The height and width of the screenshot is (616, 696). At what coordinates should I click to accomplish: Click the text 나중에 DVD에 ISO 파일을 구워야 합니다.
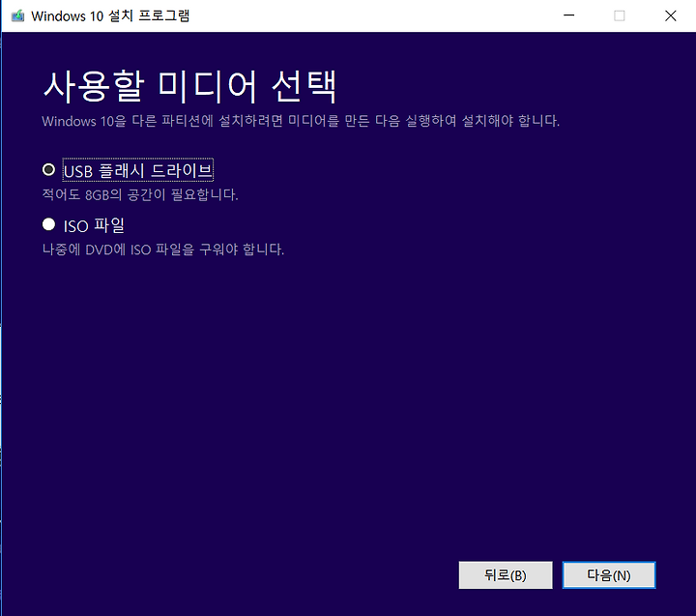coord(163,249)
